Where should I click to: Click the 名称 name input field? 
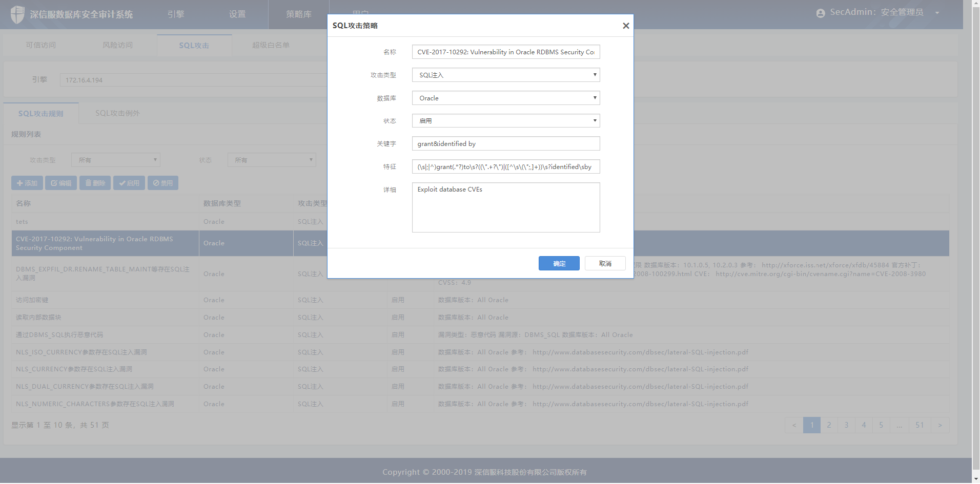pyautogui.click(x=505, y=52)
